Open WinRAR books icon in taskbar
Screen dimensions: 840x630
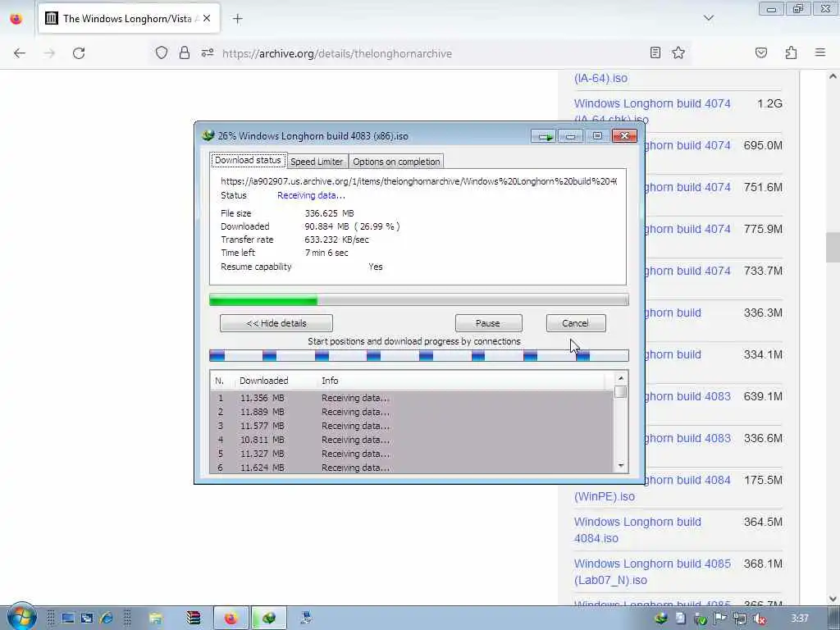194,619
